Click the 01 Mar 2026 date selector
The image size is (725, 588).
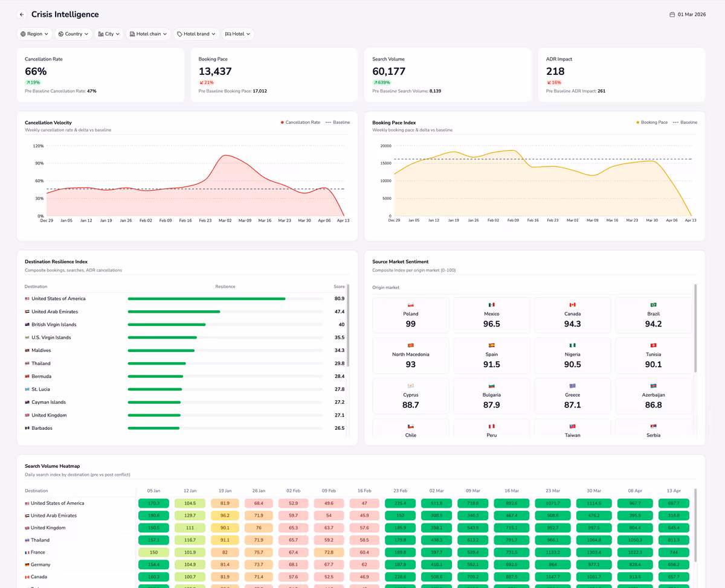[x=688, y=14]
